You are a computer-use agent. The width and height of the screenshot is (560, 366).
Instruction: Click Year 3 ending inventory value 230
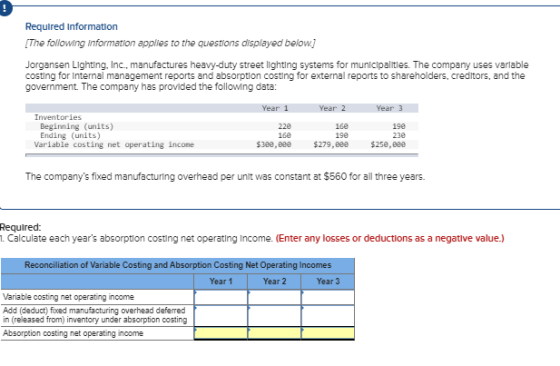399,136
